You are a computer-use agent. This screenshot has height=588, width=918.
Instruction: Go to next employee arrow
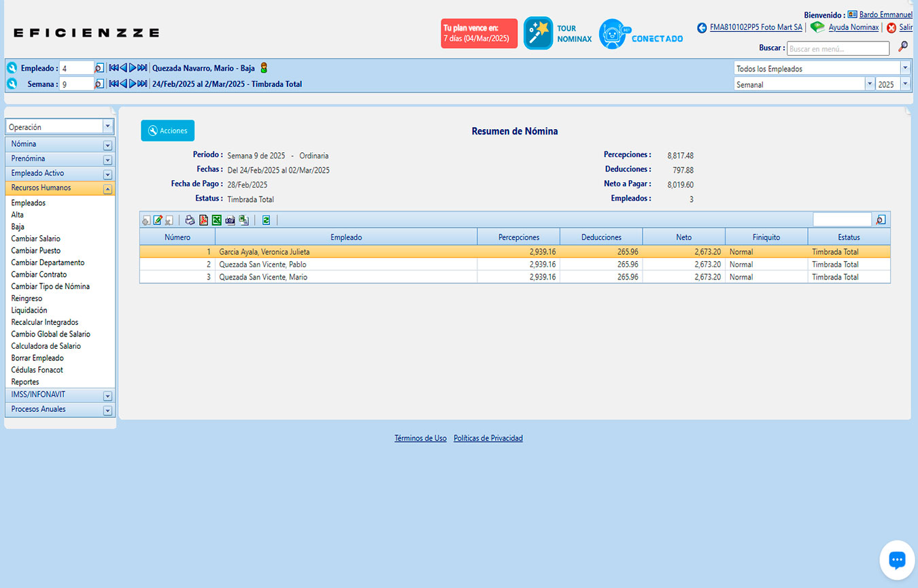[133, 68]
